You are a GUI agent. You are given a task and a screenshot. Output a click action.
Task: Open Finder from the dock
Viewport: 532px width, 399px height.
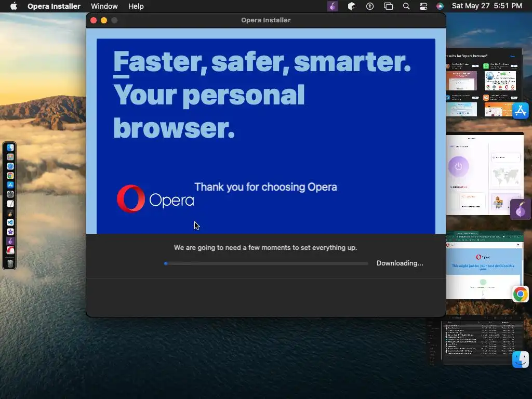pyautogui.click(x=10, y=148)
